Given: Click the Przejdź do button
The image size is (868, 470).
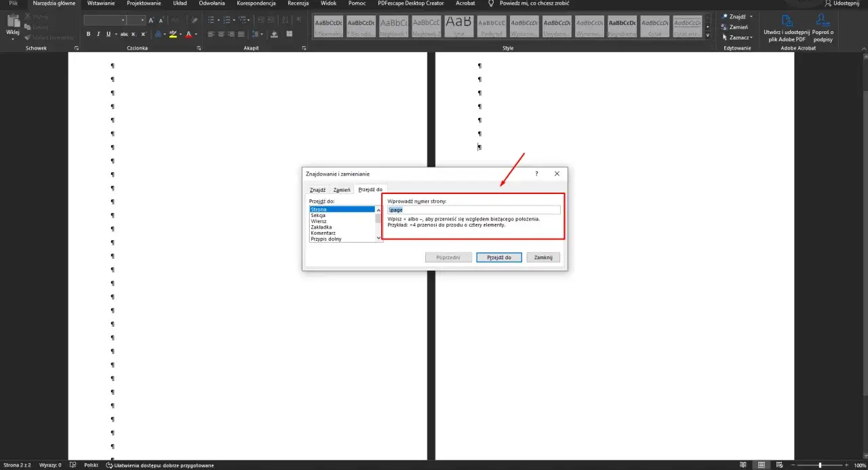Looking at the screenshot, I should click(498, 258).
